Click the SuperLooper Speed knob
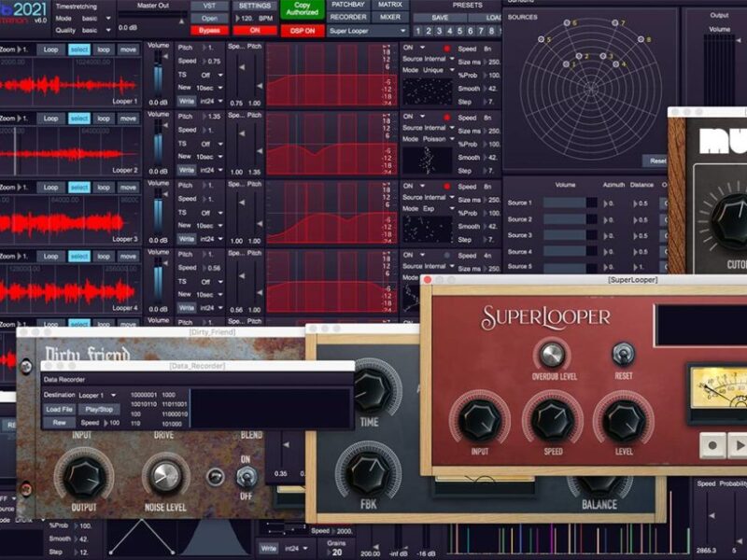Viewport: 747px width, 560px height. [553, 420]
